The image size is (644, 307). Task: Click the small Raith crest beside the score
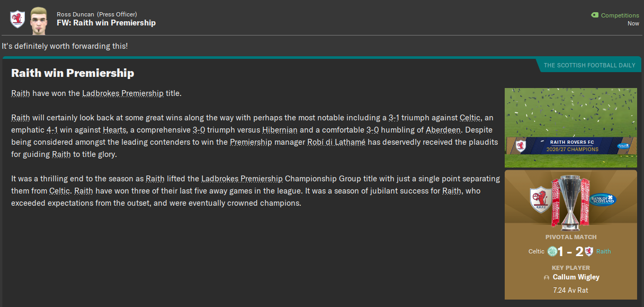pos(589,251)
